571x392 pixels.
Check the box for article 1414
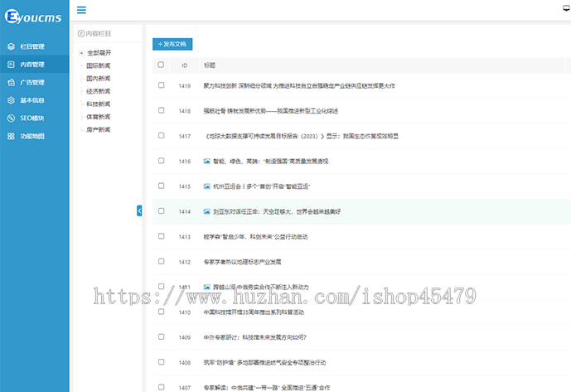tap(162, 211)
